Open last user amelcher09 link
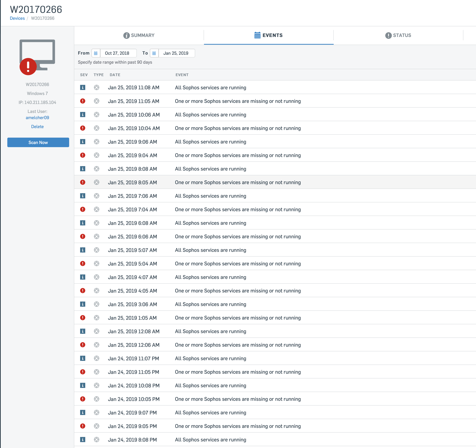This screenshot has width=476, height=448. (37, 118)
